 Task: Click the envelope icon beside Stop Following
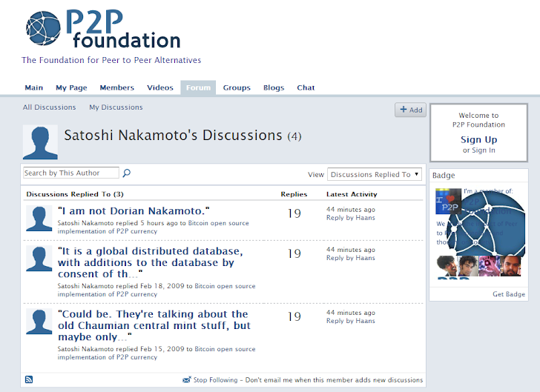(187, 380)
